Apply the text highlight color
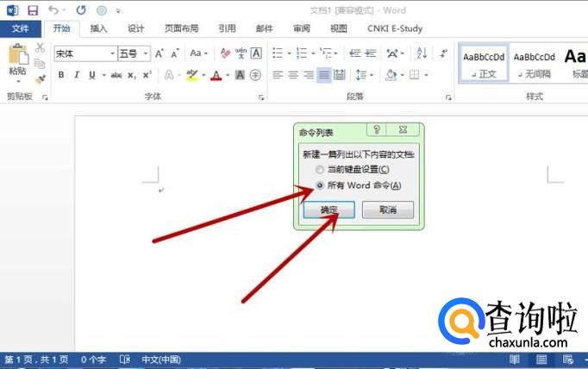Image resolution: width=588 pixels, height=369 pixels. point(192,75)
